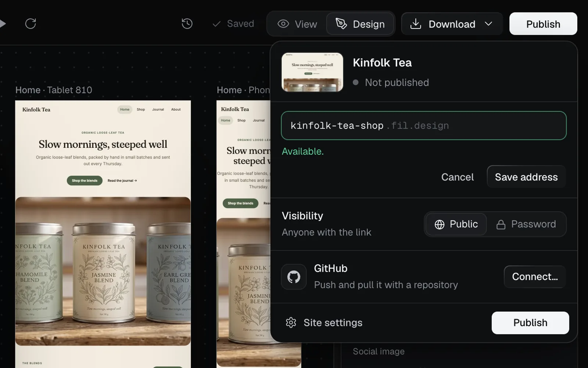Click Shop the blends in tablet preview

coord(85,181)
